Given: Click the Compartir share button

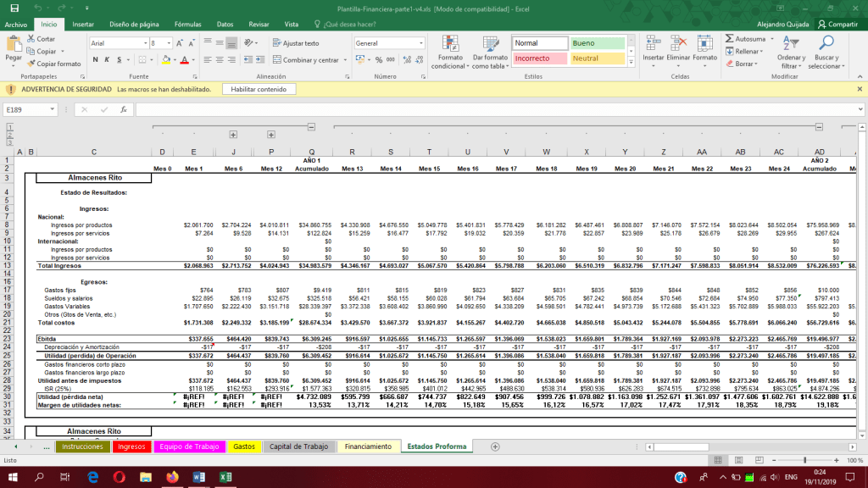Looking at the screenshot, I should 837,25.
